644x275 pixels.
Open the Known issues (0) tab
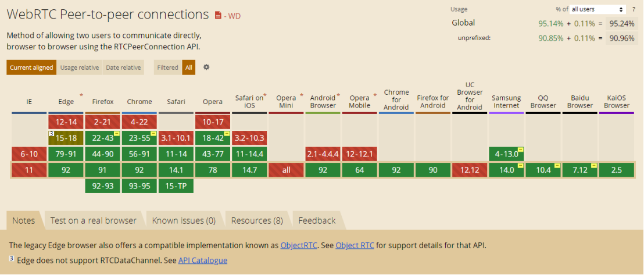pyautogui.click(x=184, y=221)
